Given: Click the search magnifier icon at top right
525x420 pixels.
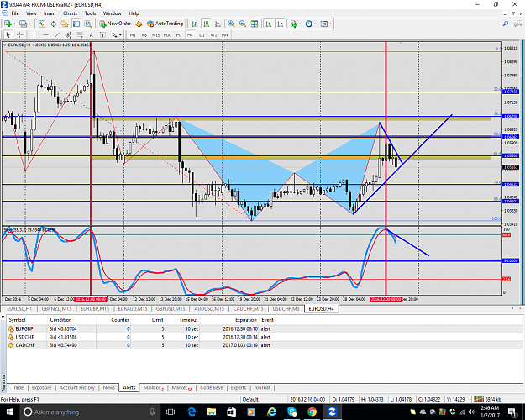Looking at the screenshot, I should click(x=506, y=24).
